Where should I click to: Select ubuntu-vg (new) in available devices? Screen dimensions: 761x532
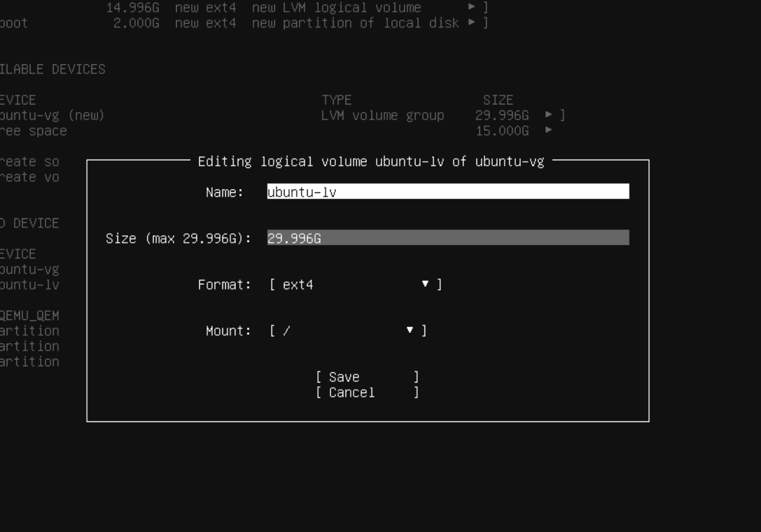(52, 115)
